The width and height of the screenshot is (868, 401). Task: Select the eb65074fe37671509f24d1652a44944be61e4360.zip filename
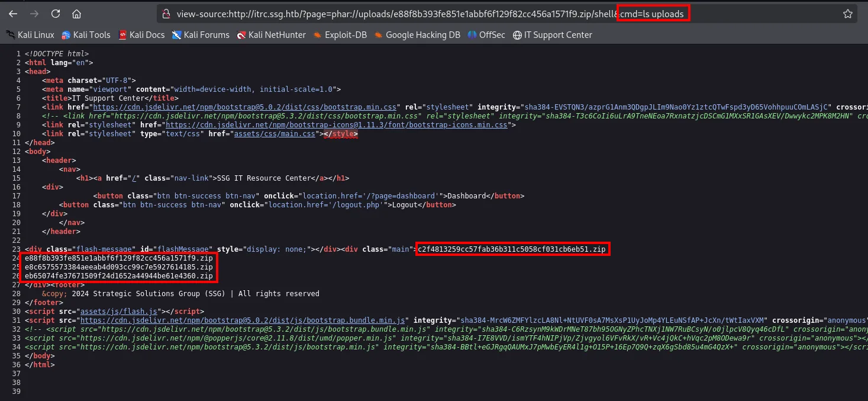coord(118,276)
